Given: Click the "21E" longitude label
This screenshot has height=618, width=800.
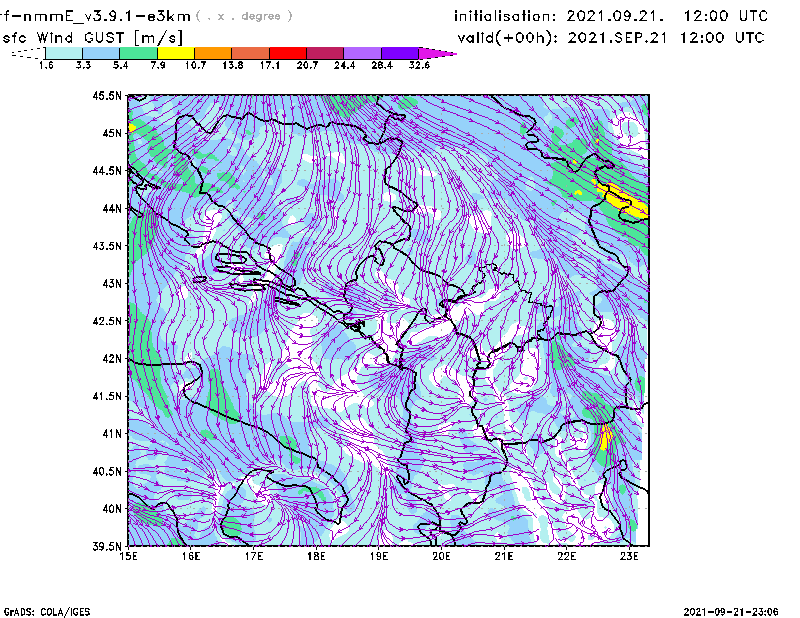Looking at the screenshot, I should point(504,556).
